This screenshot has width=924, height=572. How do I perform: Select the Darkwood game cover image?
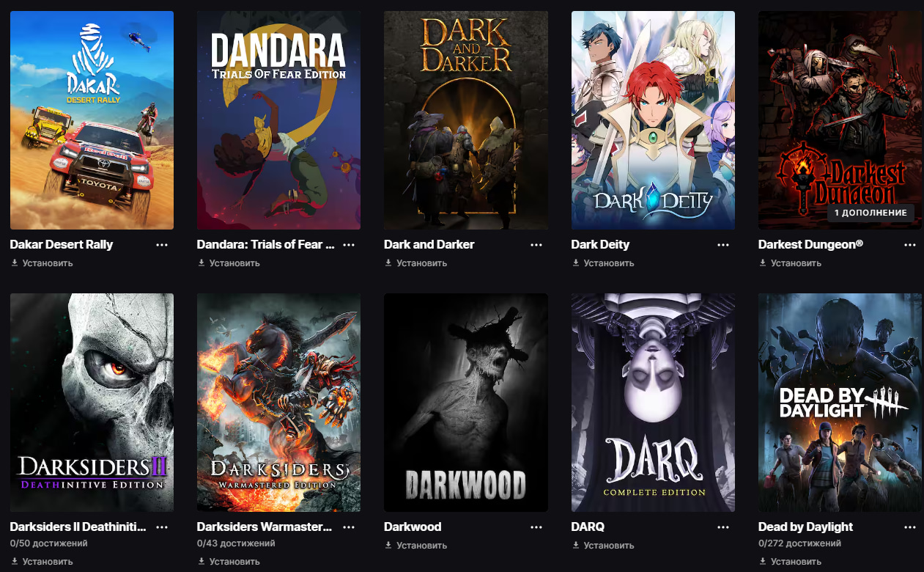coord(466,403)
